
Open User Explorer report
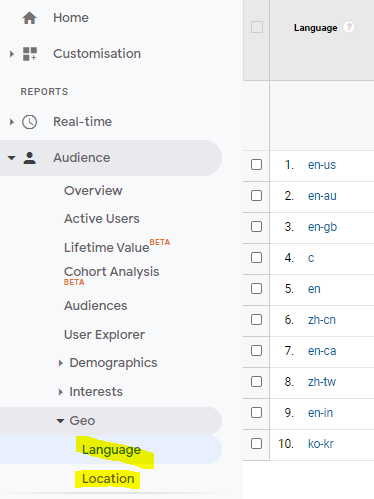104,335
